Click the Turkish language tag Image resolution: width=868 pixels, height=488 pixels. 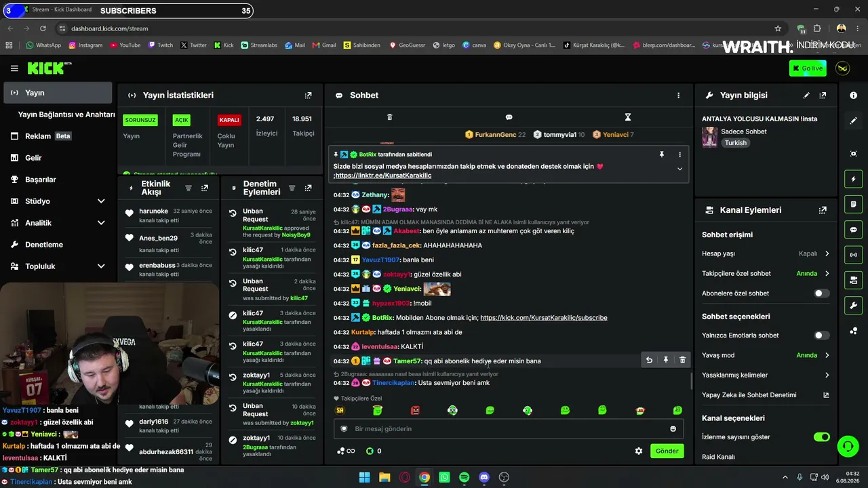[735, 143]
